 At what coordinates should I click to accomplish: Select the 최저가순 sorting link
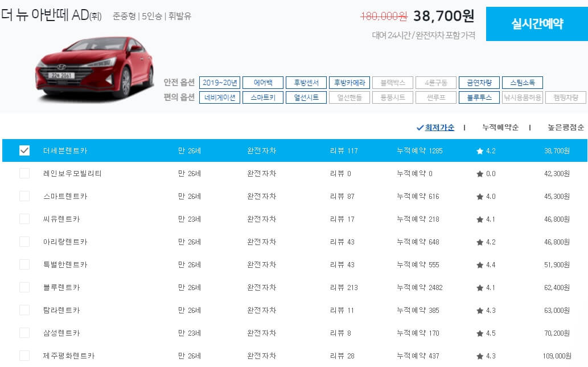tap(439, 127)
